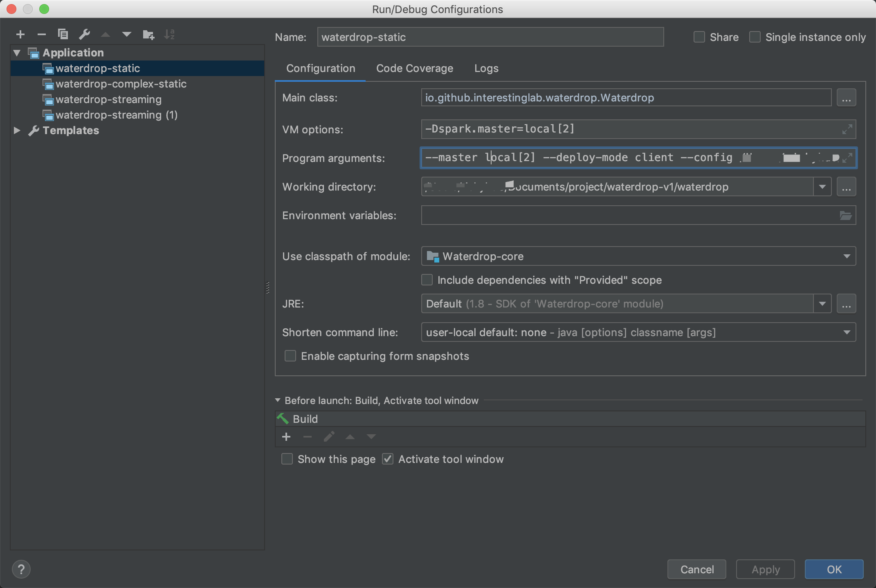Open the Use classpath of module dropdown

[x=847, y=256]
